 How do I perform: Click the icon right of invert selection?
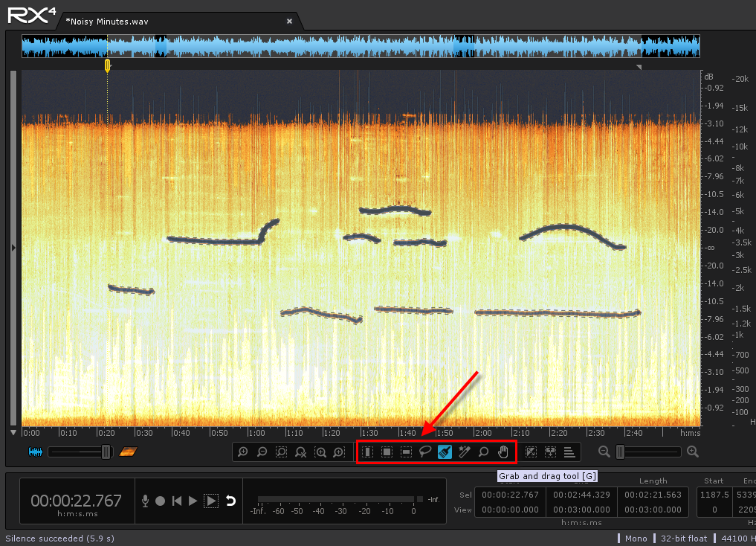550,452
